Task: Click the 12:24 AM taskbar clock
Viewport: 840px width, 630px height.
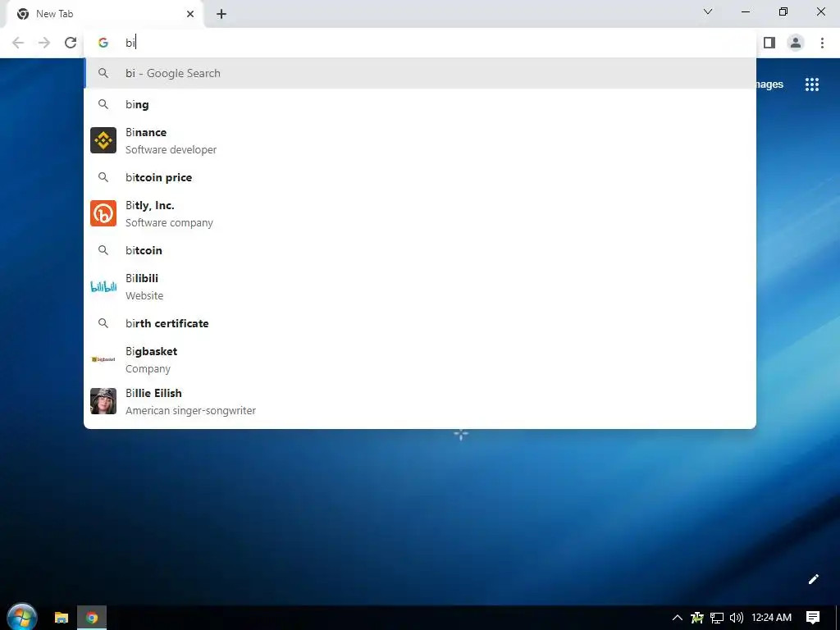Action: click(x=771, y=618)
